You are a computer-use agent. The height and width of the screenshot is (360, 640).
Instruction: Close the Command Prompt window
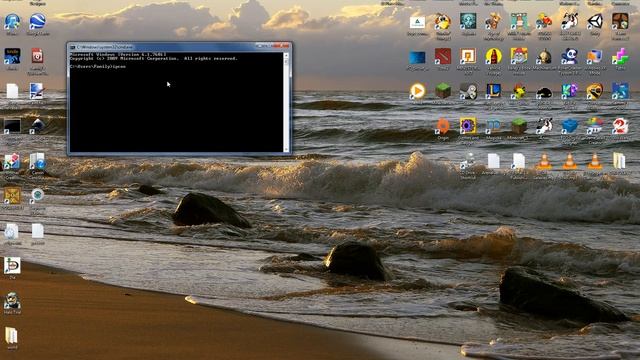281,46
